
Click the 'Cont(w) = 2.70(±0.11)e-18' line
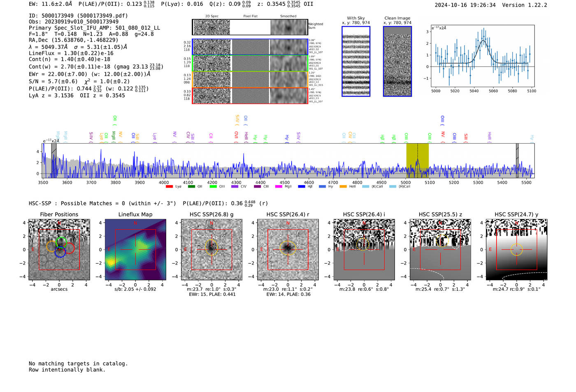(x=96, y=66)
